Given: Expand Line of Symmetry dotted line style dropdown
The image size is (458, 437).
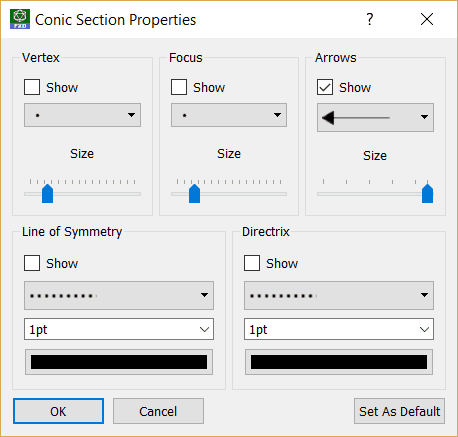Looking at the screenshot, I should 119,295.
